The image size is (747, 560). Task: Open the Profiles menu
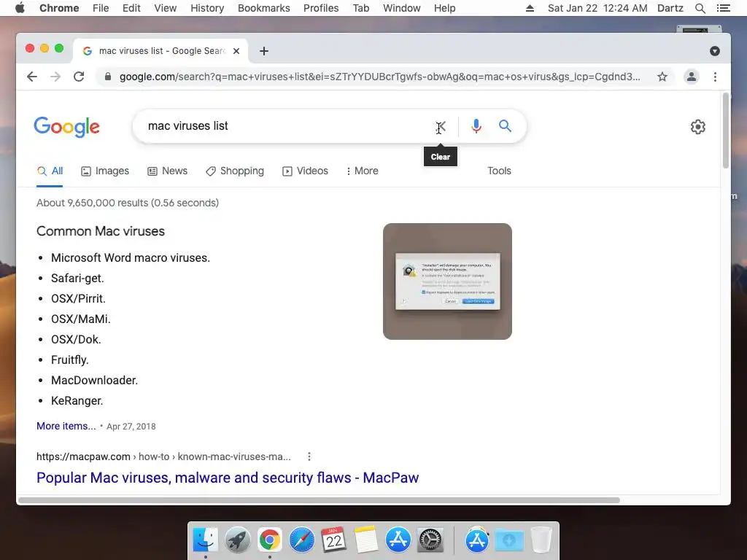click(x=321, y=8)
